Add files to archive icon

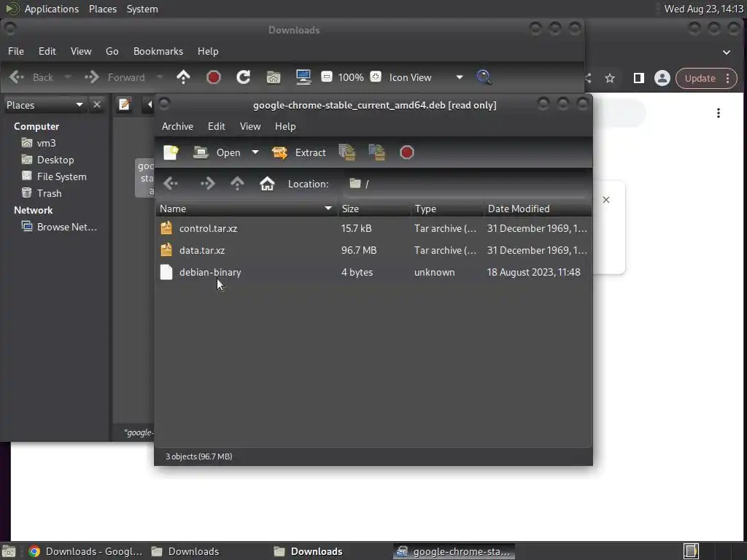click(347, 152)
